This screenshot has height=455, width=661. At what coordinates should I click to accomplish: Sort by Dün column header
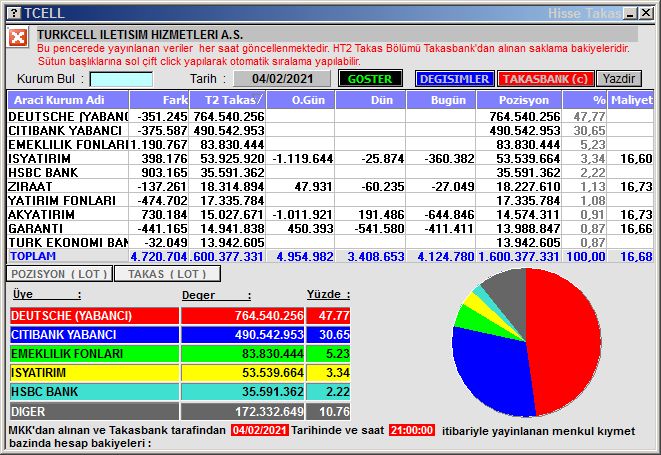371,100
